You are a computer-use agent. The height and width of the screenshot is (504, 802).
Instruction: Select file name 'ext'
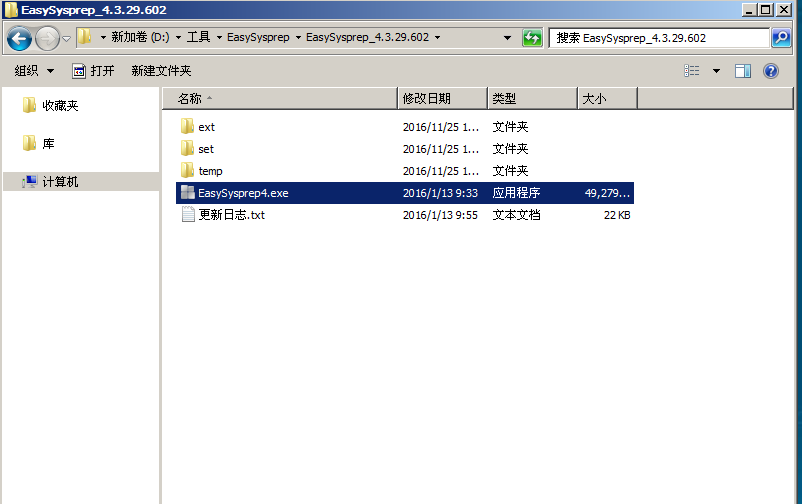point(206,127)
